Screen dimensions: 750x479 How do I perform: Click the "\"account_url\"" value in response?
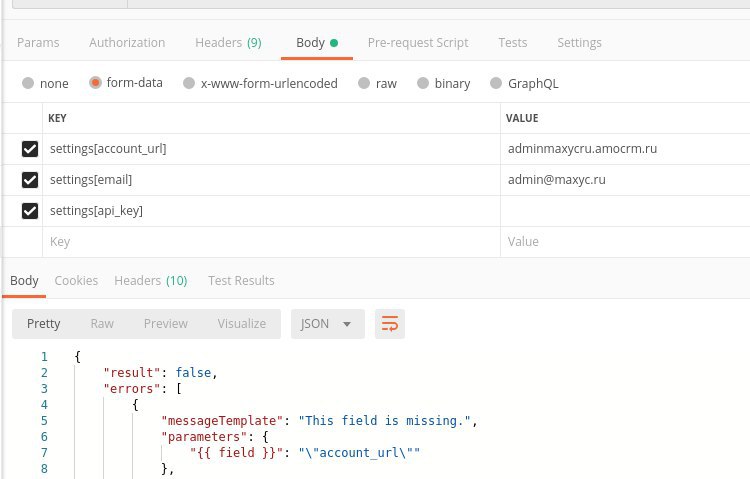tap(359, 453)
